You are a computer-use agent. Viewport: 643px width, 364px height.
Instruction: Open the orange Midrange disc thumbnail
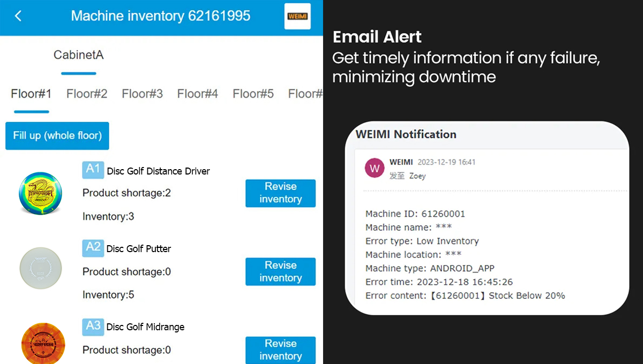tap(42, 343)
